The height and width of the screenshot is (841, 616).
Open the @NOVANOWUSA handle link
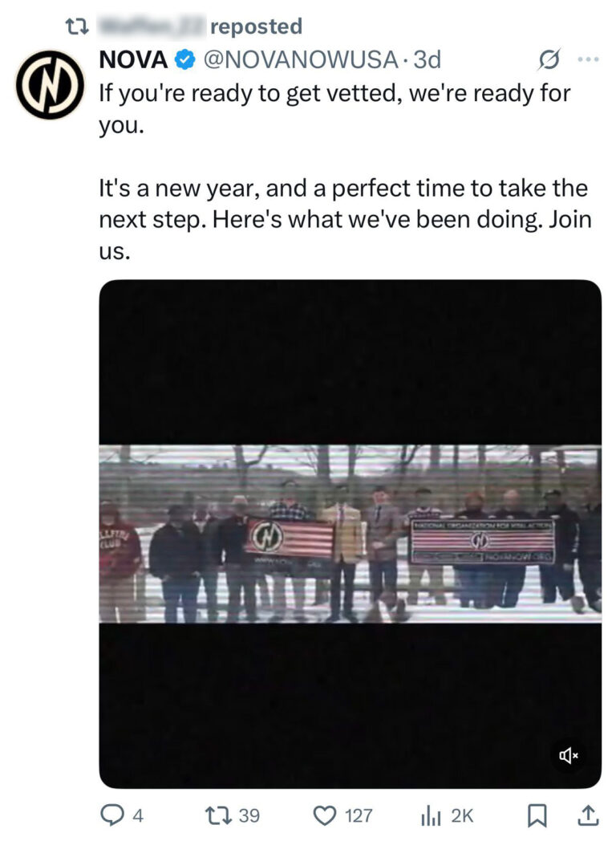pyautogui.click(x=300, y=59)
